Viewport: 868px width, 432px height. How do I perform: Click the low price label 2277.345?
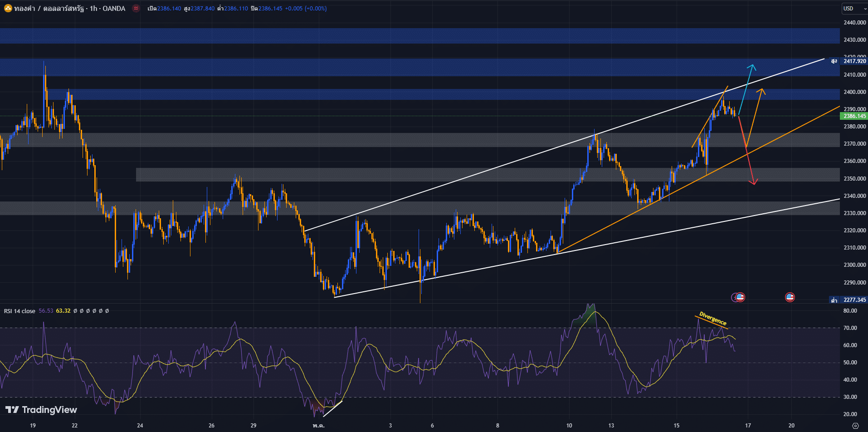[854, 300]
